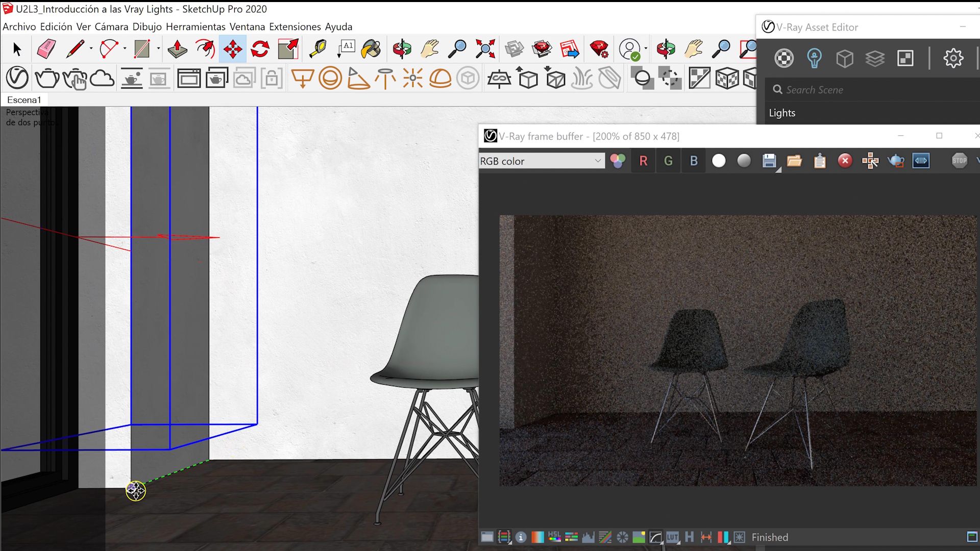This screenshot has width=980, height=551.
Task: Start an interactive V-Ray render
Action: click(x=76, y=78)
